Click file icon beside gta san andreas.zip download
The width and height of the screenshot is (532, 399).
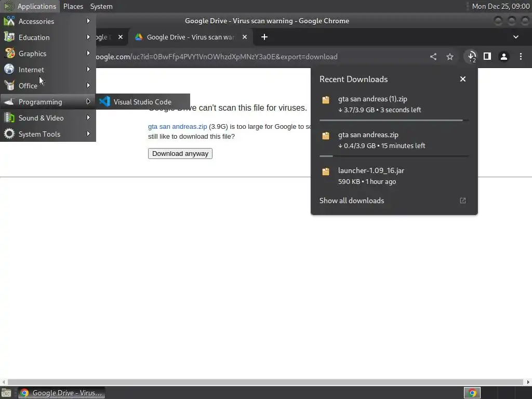click(326, 136)
